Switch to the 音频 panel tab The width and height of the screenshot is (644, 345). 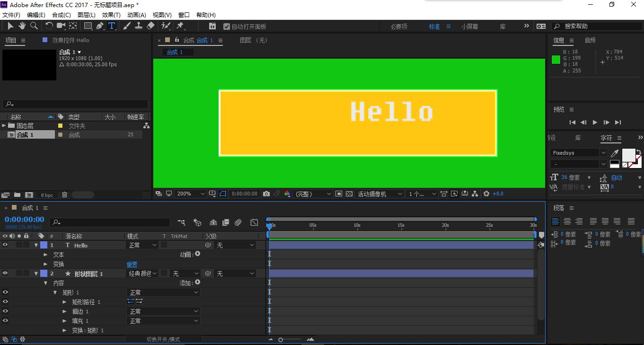tap(590, 41)
